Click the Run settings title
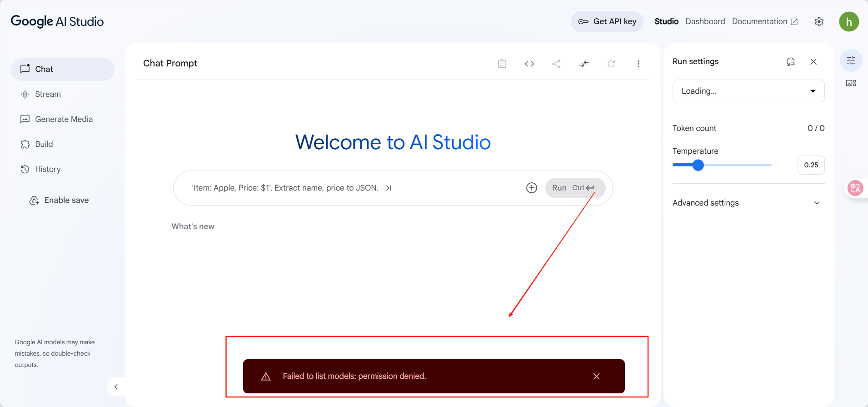Image resolution: width=868 pixels, height=407 pixels. (695, 61)
